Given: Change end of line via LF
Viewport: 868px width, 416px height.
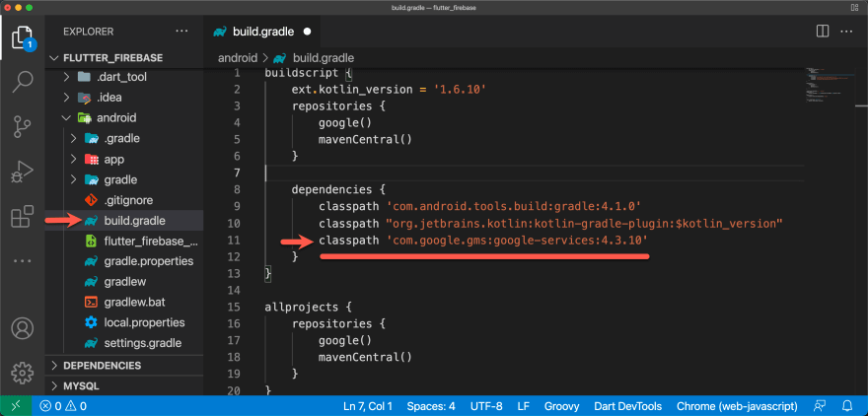Looking at the screenshot, I should pos(523,406).
